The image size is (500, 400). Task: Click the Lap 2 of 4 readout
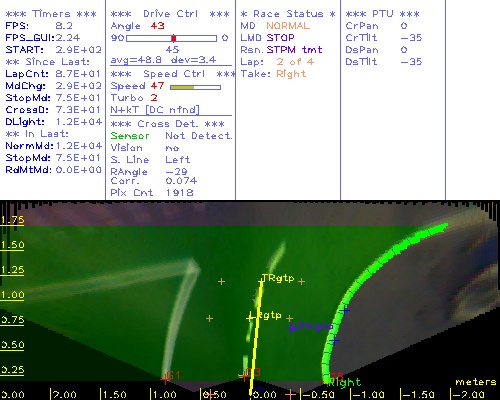[277, 62]
